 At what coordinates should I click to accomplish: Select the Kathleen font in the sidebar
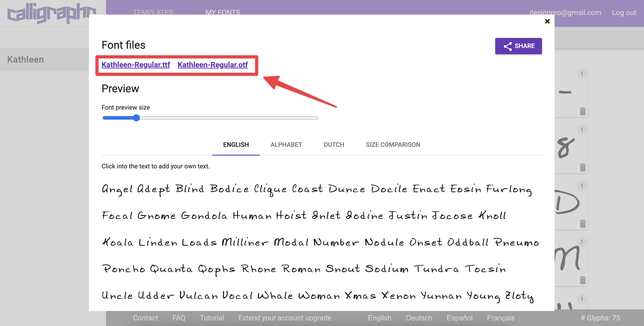coord(25,59)
